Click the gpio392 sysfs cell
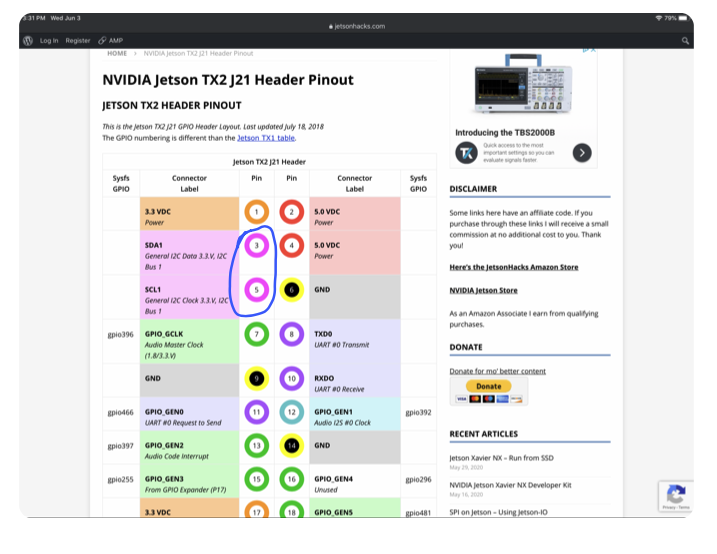Viewport: 717px width, 554px height. tap(418, 412)
